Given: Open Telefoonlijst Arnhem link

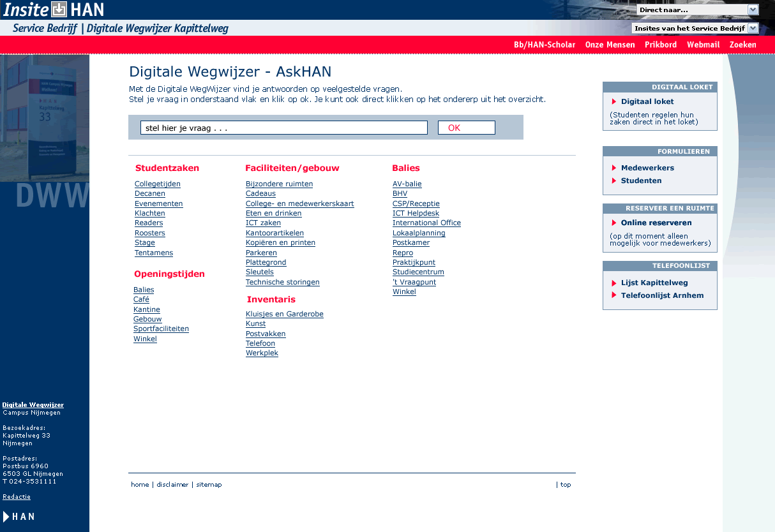Looking at the screenshot, I should point(662,295).
